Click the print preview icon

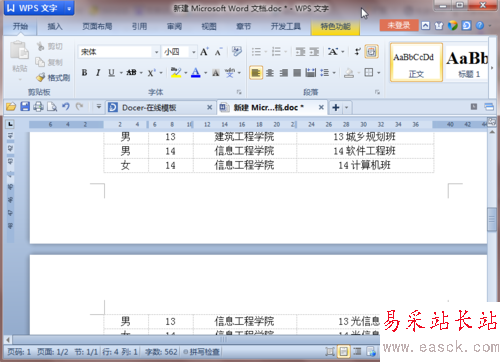pos(52,107)
